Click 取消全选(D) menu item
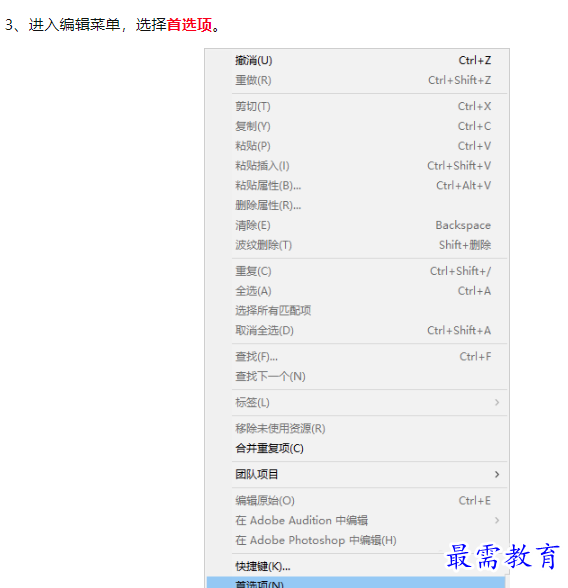Screen dimensions: 568x588 click(356, 331)
